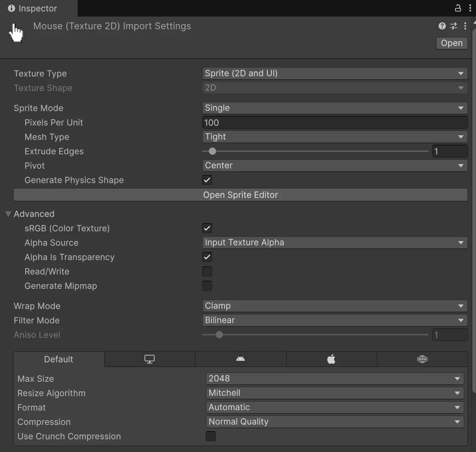The height and width of the screenshot is (452, 476).
Task: Enable the Read/Write checkbox
Action: tap(207, 271)
